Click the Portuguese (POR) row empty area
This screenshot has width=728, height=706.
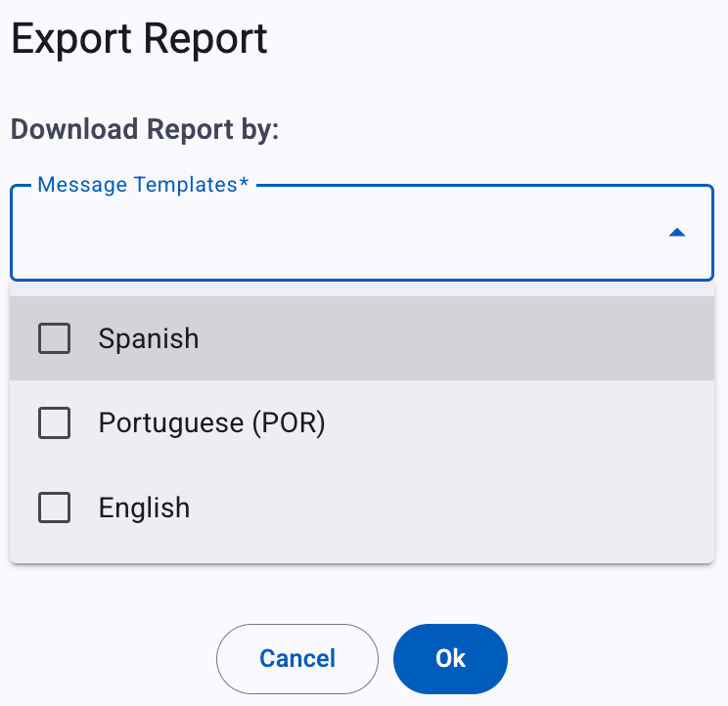511,422
